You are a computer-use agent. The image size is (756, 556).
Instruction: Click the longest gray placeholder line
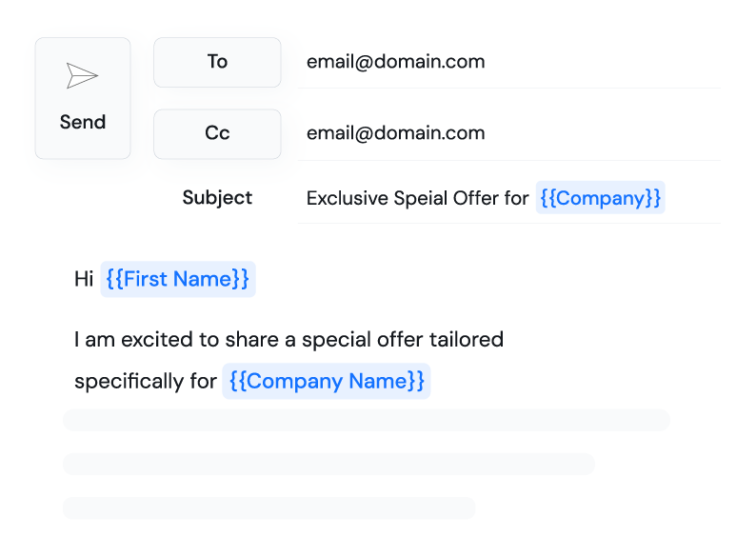(x=367, y=420)
